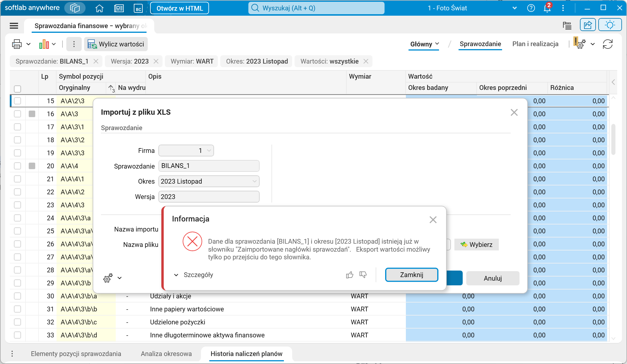The width and height of the screenshot is (627, 364).
Task: Open the Główny view dropdown
Action: [424, 44]
